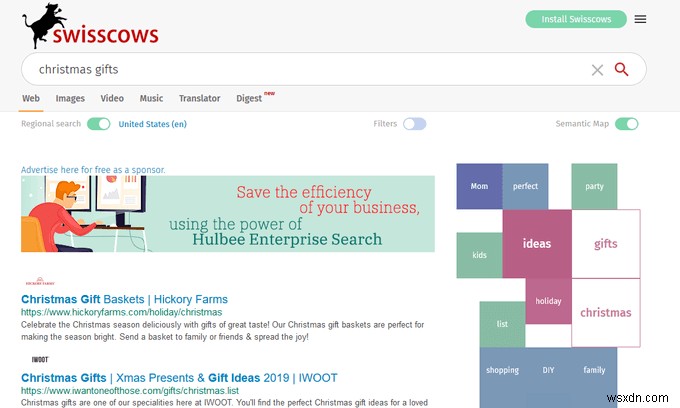
Task: Select the shopping semantic map tile
Action: [x=502, y=370]
